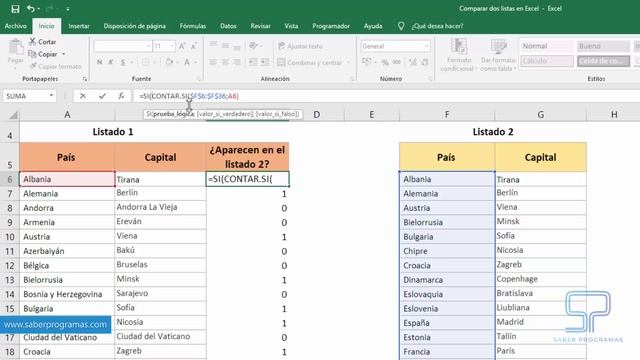Click Copiar formato brush

click(x=56, y=66)
